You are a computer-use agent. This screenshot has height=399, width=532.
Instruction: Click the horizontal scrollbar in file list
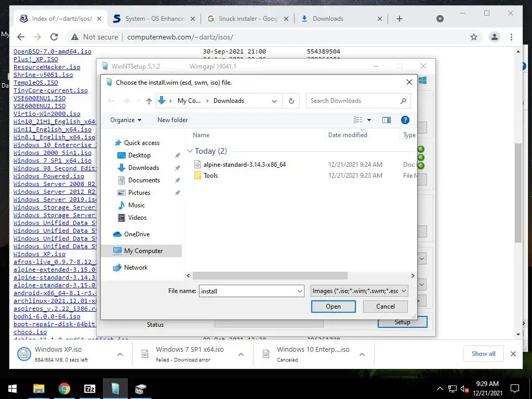click(x=270, y=275)
